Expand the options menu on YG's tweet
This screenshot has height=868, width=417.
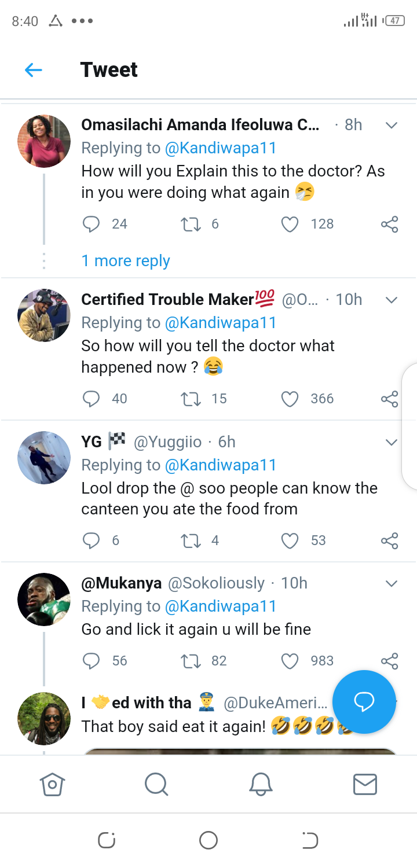point(392,443)
